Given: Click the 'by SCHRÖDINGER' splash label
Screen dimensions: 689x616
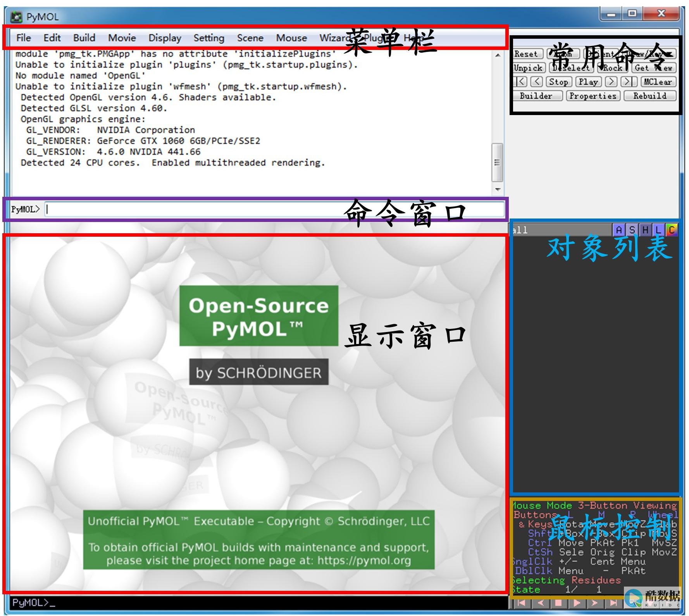Looking at the screenshot, I should [x=259, y=372].
